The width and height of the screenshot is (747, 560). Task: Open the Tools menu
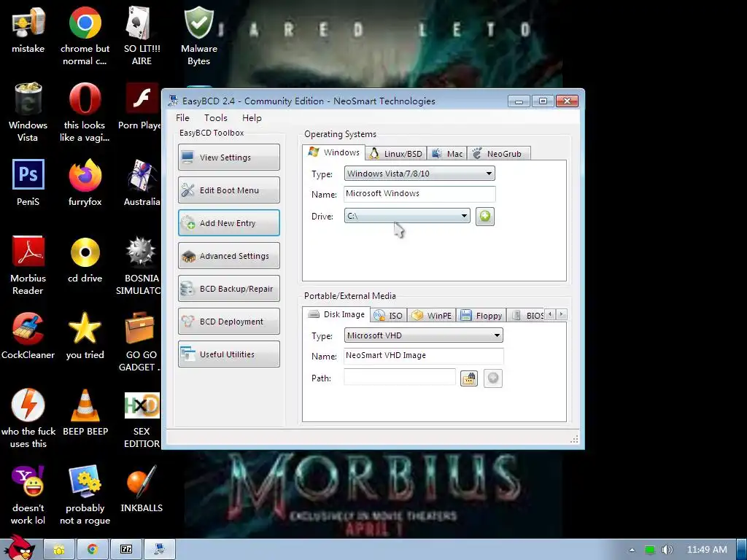click(216, 118)
